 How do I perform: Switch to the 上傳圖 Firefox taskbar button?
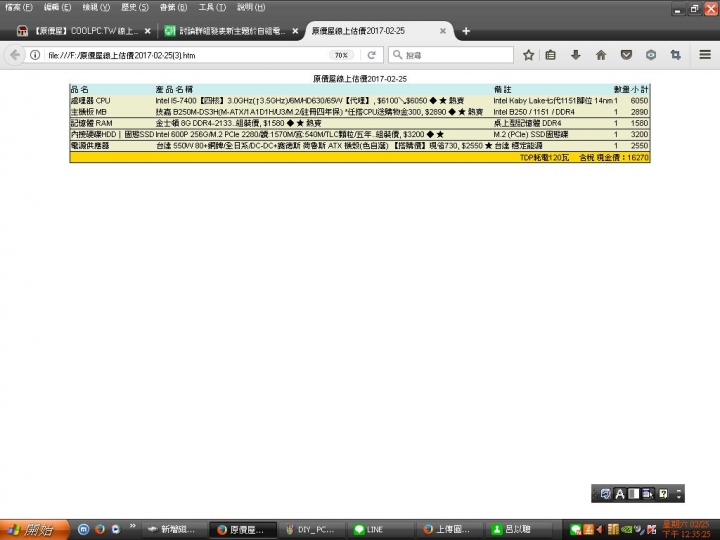449,529
